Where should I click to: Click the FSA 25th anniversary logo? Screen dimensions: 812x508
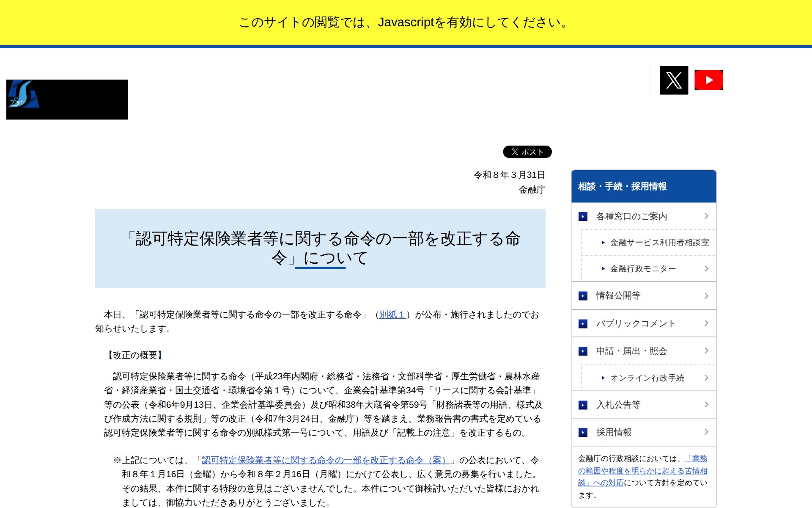(x=67, y=99)
